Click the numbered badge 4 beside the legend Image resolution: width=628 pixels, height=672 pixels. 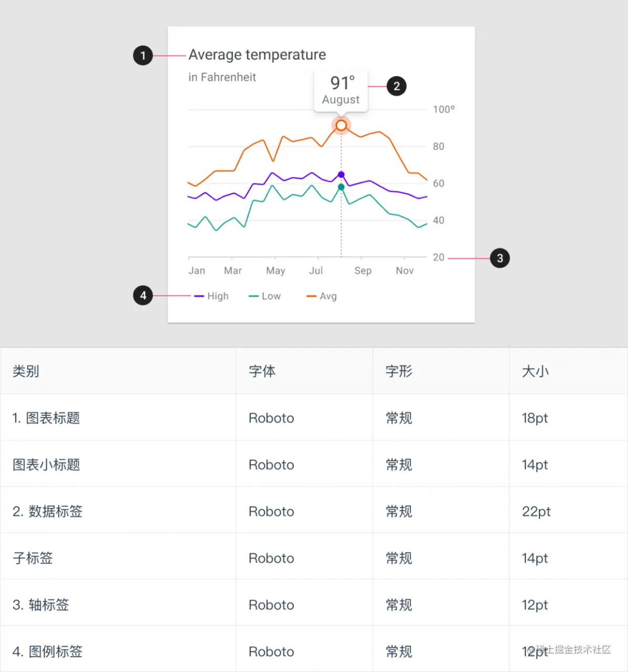[143, 296]
